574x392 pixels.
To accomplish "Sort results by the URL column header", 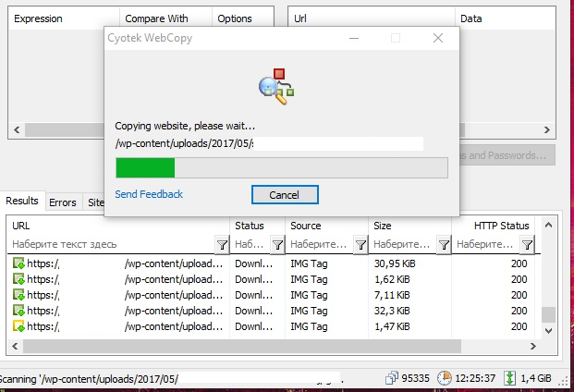I will (x=118, y=226).
